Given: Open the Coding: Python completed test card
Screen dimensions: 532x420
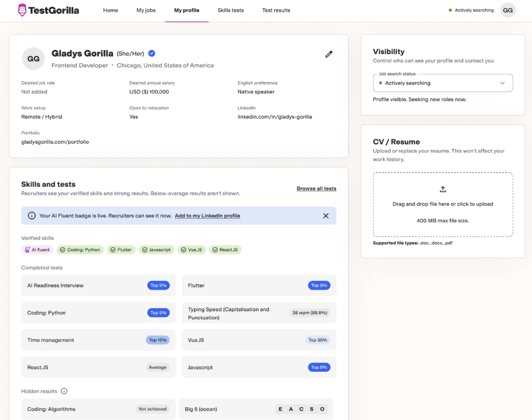Looking at the screenshot, I should point(98,312).
